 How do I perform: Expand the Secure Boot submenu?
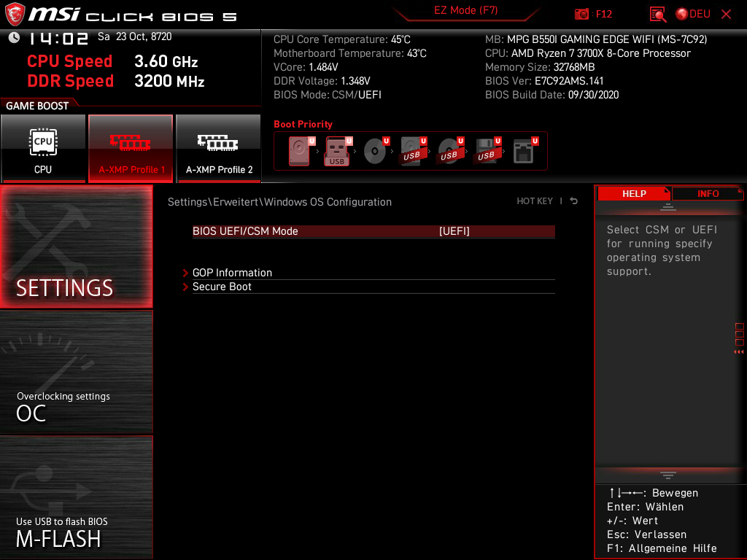point(222,287)
